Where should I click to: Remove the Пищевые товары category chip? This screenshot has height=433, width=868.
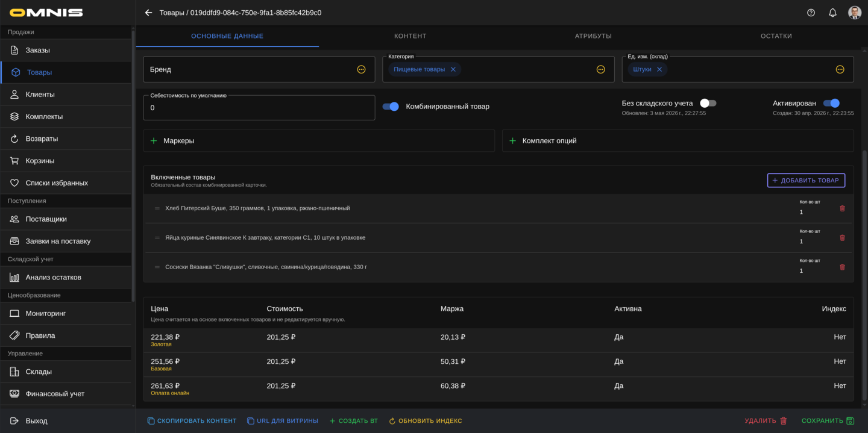click(453, 69)
